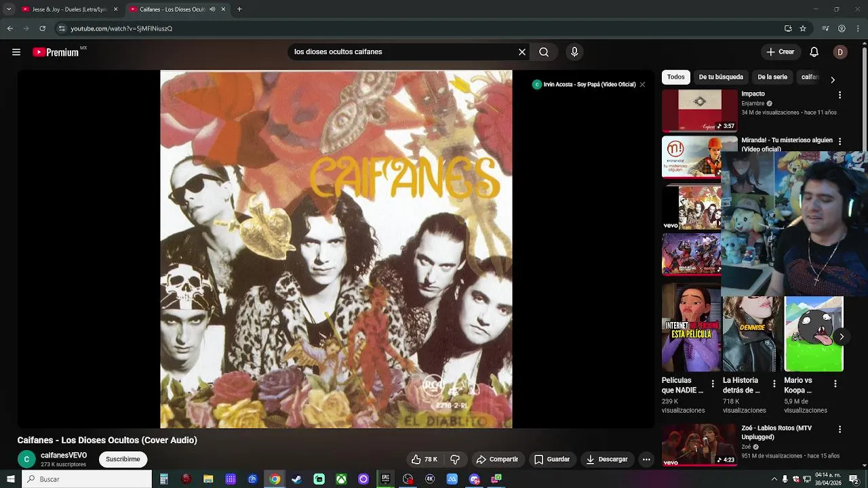Screen dimensions: 868x488
Task: Open Short 'Mario vs Koopa' thumbnail
Action: 814,333
